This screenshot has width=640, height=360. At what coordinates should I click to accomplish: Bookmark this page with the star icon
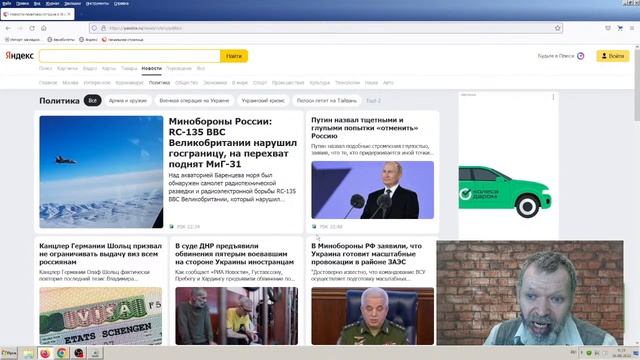point(558,28)
